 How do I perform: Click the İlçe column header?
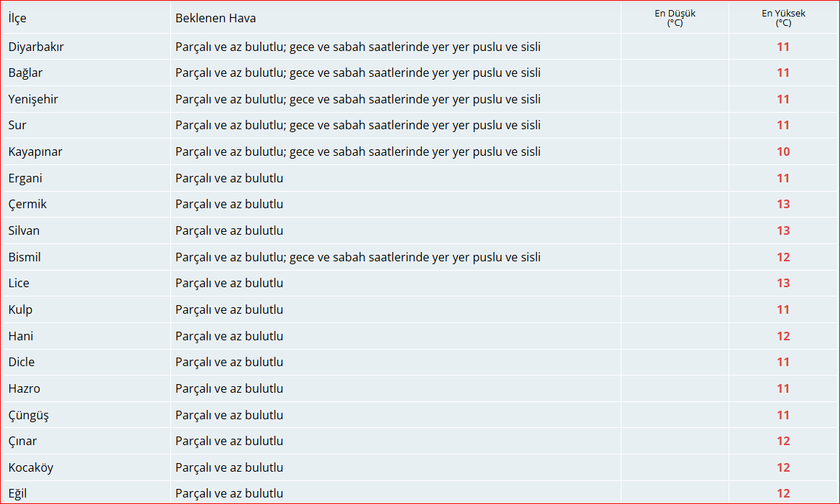point(17,18)
